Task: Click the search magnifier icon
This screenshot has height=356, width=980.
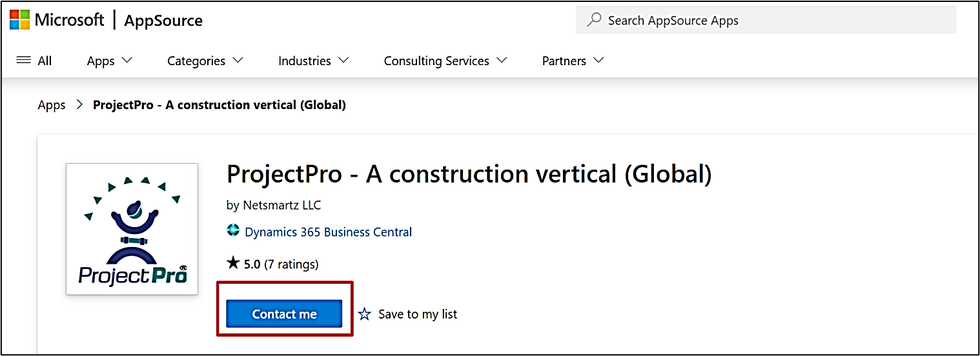Action: [x=594, y=20]
